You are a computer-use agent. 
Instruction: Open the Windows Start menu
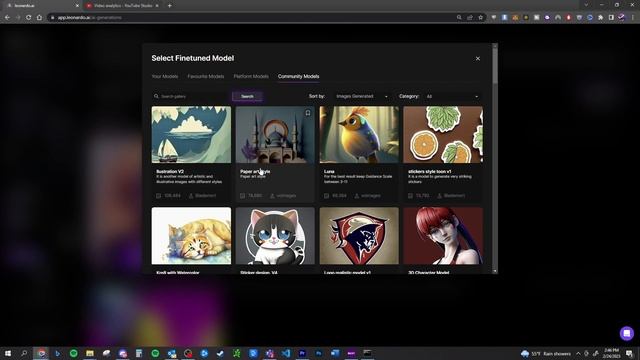pos(7,353)
